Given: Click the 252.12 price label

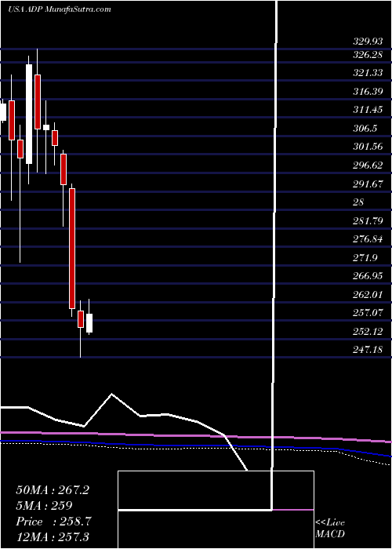Looking at the screenshot, I should click(x=368, y=331).
